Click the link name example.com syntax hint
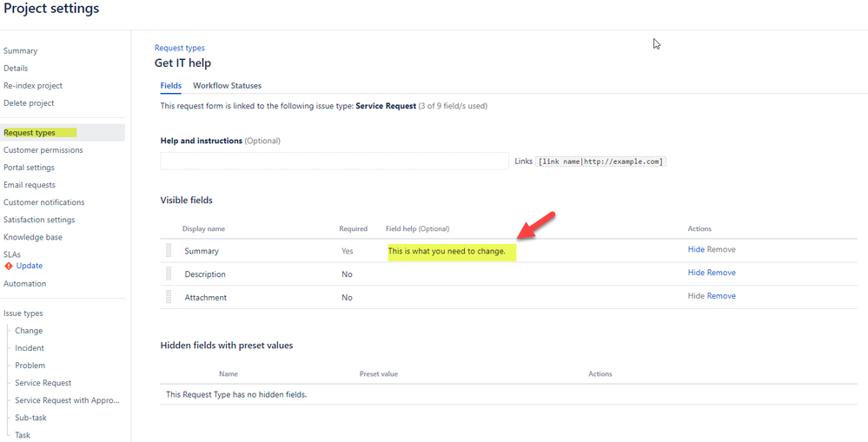The height and width of the screenshot is (442, 868). click(x=600, y=162)
